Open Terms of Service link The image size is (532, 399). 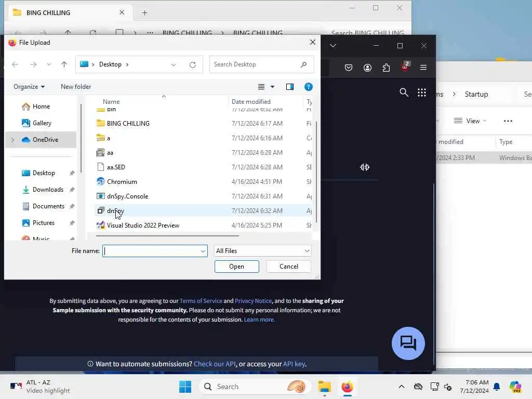[x=201, y=301]
